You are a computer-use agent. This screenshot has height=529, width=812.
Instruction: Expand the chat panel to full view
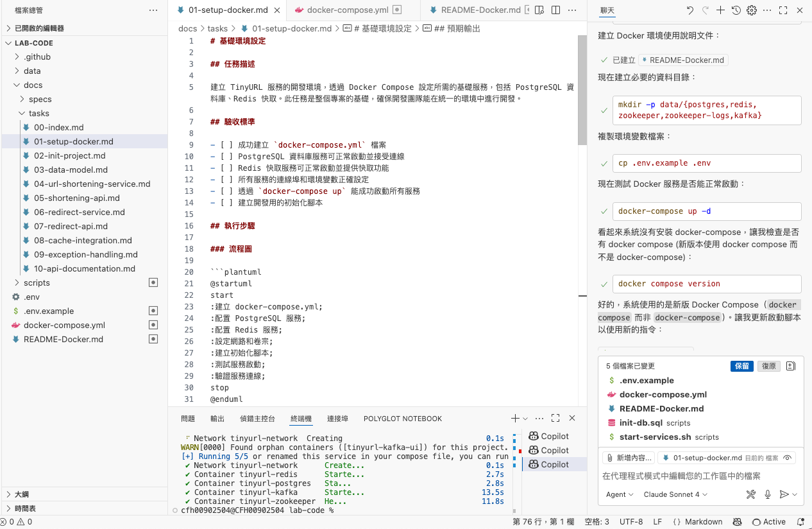[783, 10]
